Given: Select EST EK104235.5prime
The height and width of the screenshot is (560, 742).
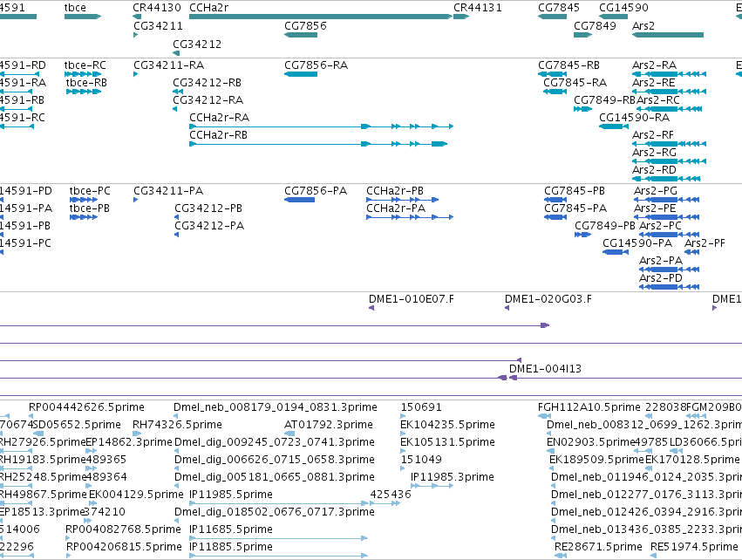Looking at the screenshot, I should pos(447,425).
